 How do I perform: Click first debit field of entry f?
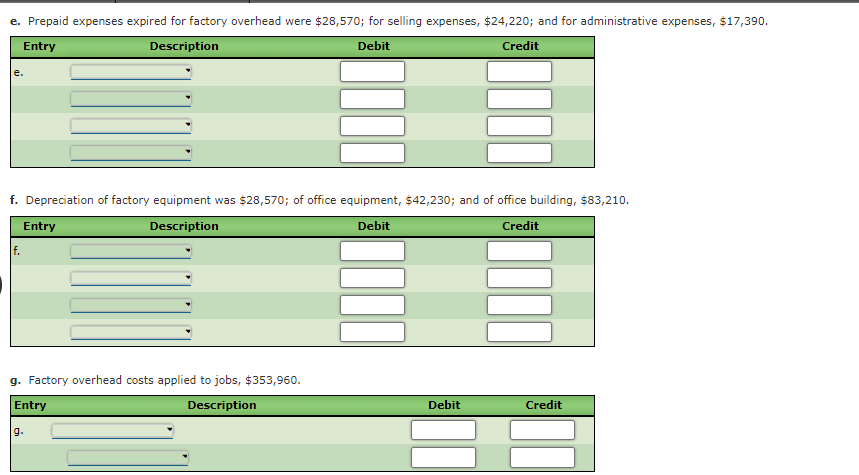[x=373, y=251]
